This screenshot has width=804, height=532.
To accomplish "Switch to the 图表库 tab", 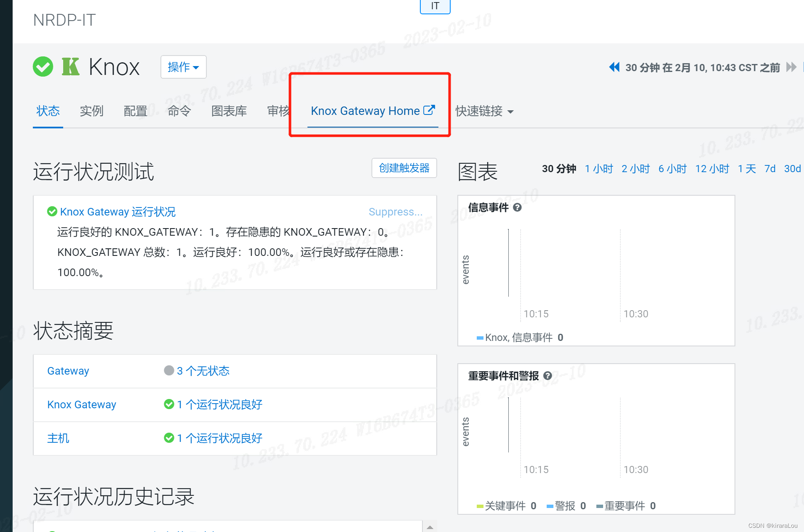I will click(229, 111).
